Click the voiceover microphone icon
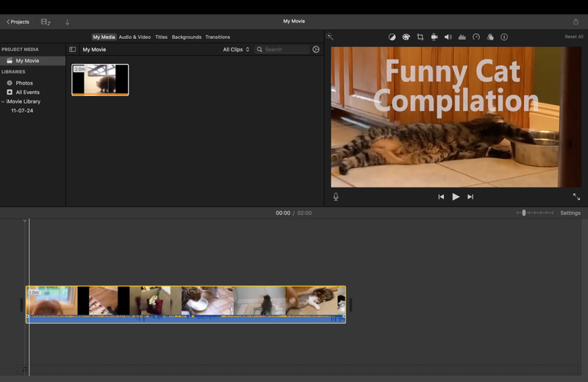Viewport: 588px width, 382px height. coord(336,197)
